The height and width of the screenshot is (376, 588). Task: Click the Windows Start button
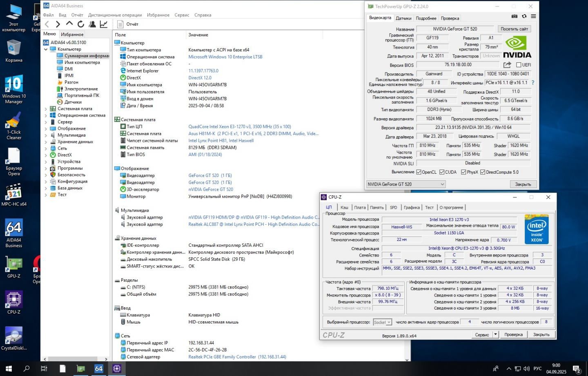tap(9, 369)
